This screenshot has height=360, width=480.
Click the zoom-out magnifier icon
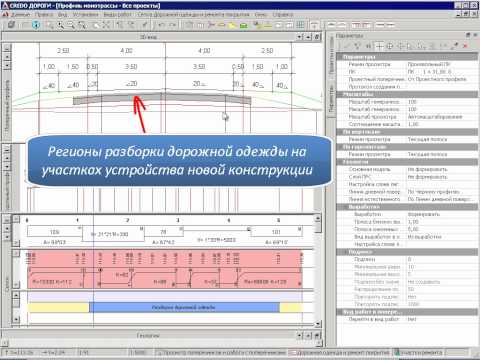71,25
